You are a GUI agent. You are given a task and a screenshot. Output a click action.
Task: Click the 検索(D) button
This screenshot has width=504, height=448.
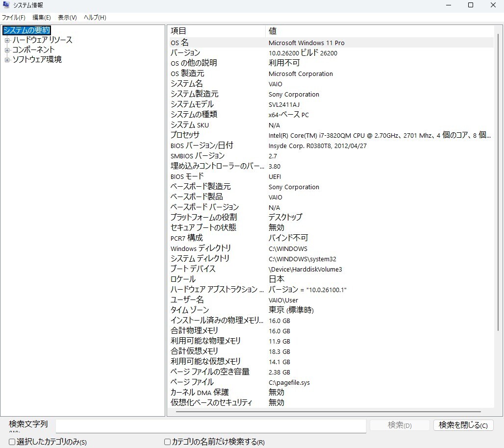[x=400, y=425]
